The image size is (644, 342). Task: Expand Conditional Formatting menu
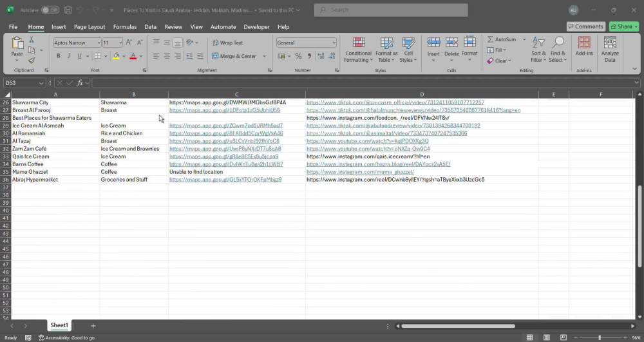pos(358,49)
